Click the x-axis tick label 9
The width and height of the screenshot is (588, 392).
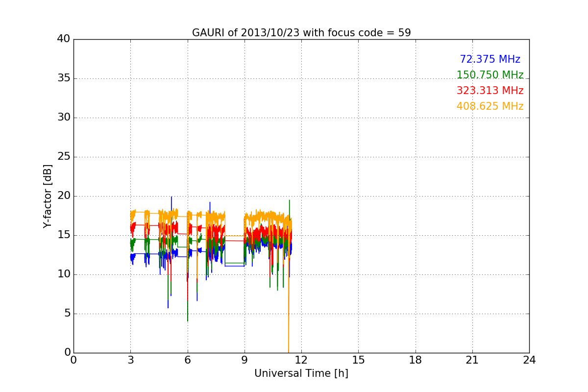(x=245, y=360)
